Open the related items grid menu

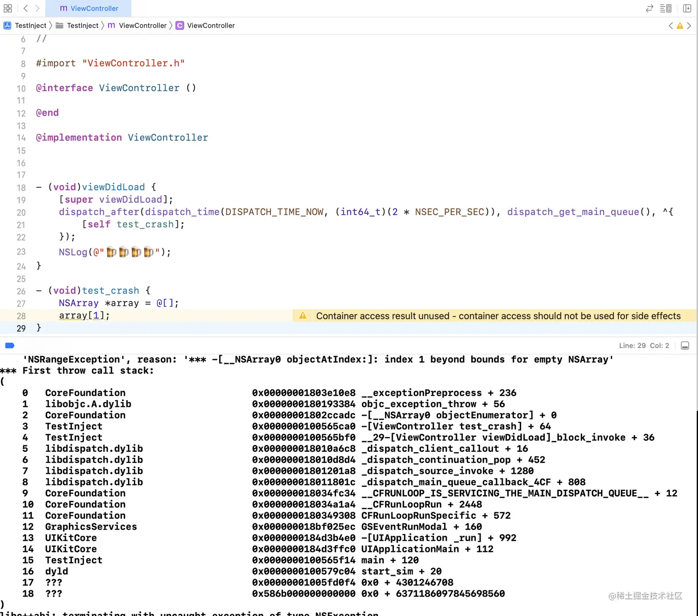8,8
